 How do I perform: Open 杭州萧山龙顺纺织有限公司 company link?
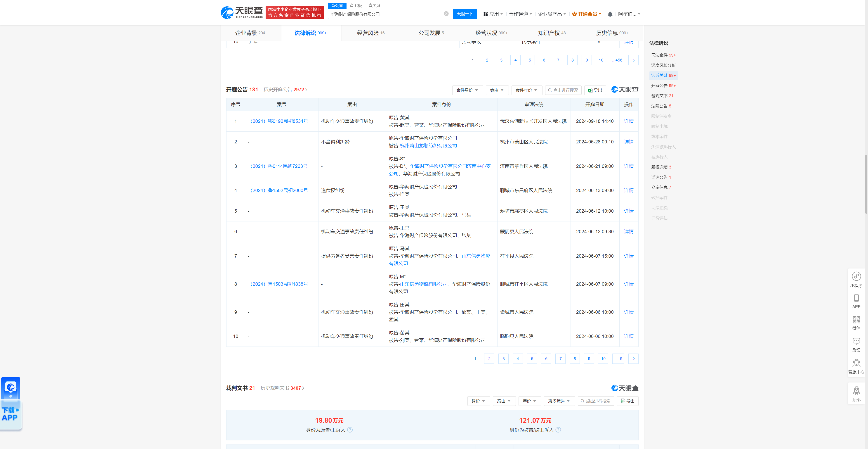pos(428,146)
